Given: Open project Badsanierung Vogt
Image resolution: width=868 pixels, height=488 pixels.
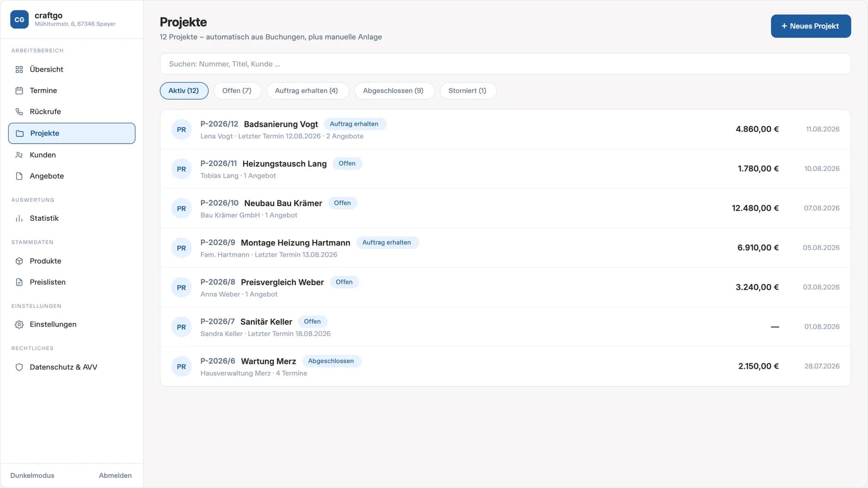Looking at the screenshot, I should click(505, 130).
